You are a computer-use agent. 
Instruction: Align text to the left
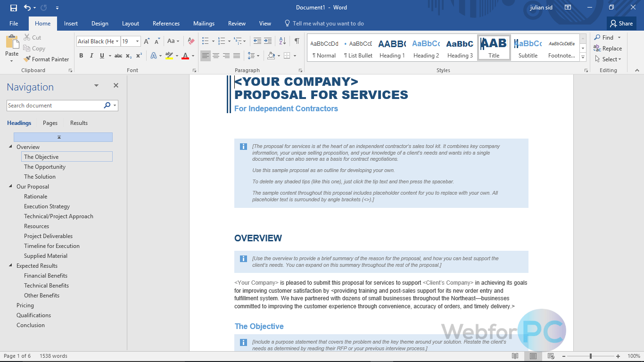(x=206, y=56)
